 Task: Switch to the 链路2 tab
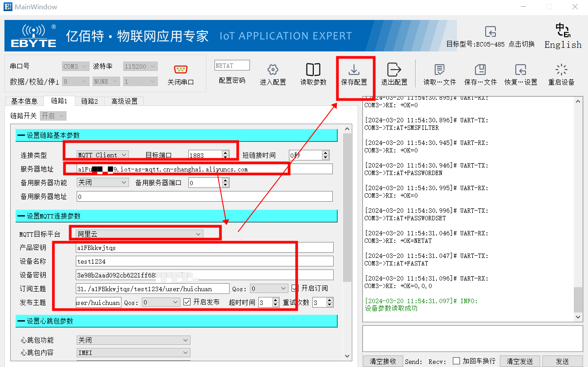coord(89,101)
